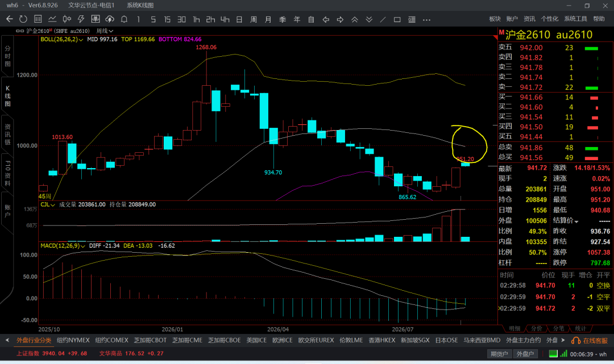614x364 pixels.
Task: Open the more options ellipsis
Action: pos(426,19)
